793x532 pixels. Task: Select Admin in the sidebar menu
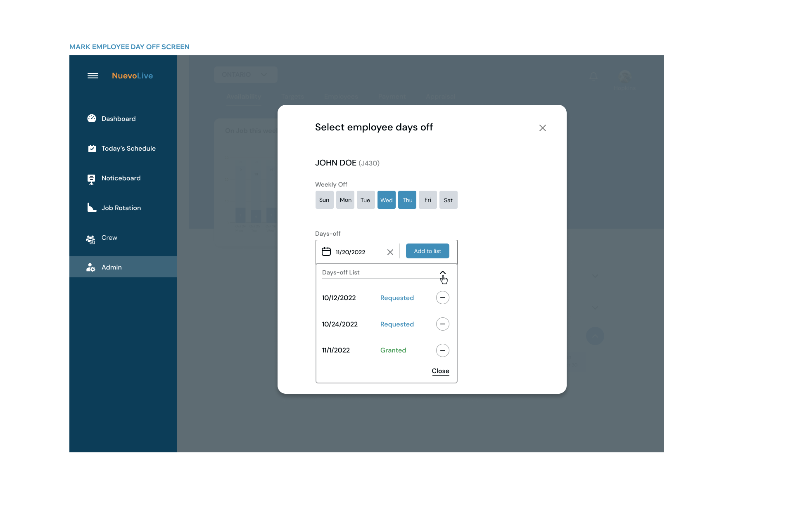(112, 267)
